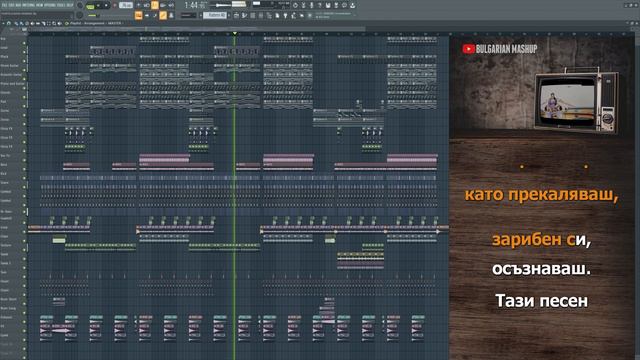
Task: Click the transport record button
Action: click(x=114, y=5)
